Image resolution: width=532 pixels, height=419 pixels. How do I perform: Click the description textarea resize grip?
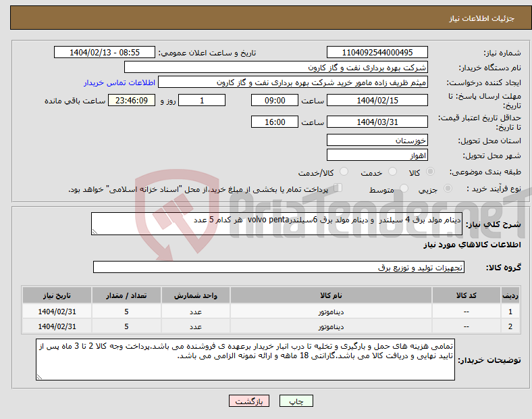pos(95,232)
